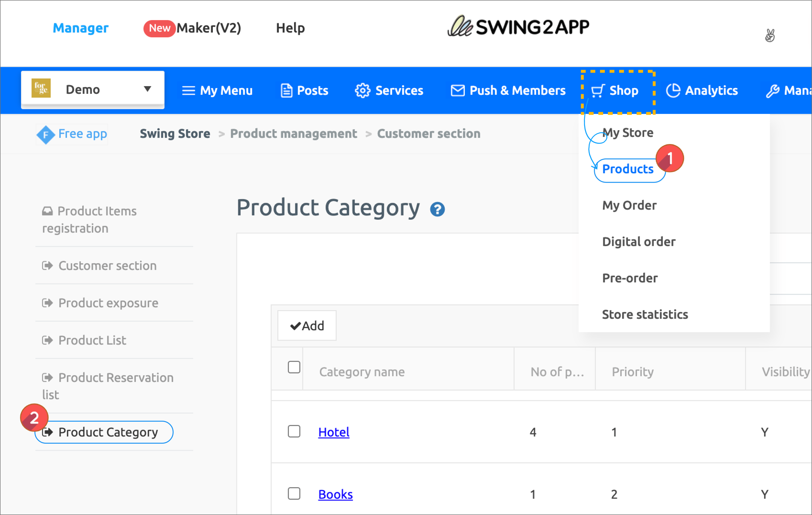Image resolution: width=812 pixels, height=515 pixels.
Task: Check the Hotel category checkbox
Action: [x=294, y=431]
